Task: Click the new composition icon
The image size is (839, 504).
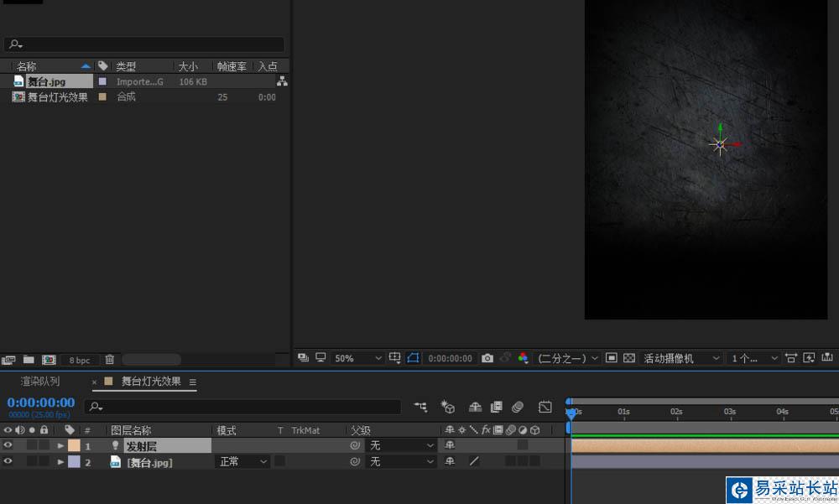Action: coord(49,360)
